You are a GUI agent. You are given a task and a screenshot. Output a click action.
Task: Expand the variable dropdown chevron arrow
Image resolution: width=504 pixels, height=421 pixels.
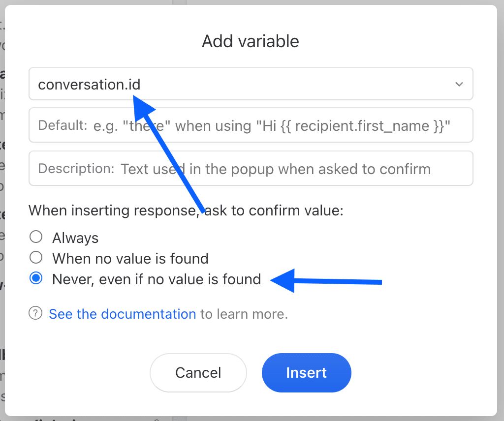pyautogui.click(x=459, y=84)
